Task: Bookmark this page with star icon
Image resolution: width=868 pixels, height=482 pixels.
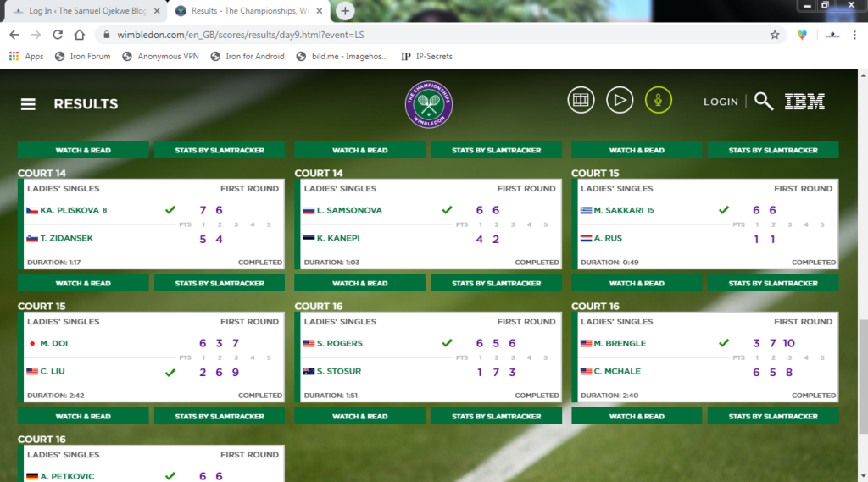Action: click(775, 35)
